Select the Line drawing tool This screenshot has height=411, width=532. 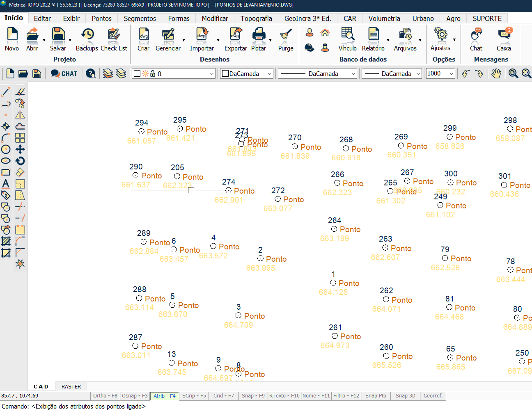pos(6,91)
